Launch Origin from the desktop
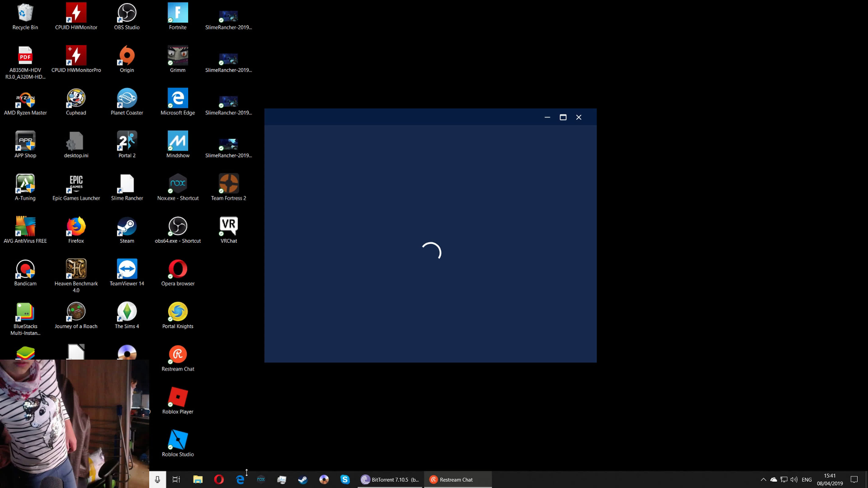868x488 pixels. 127,60
